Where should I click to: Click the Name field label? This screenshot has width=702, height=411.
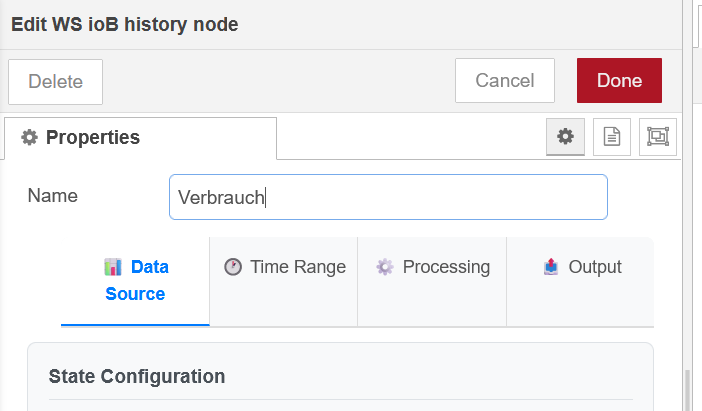(53, 196)
